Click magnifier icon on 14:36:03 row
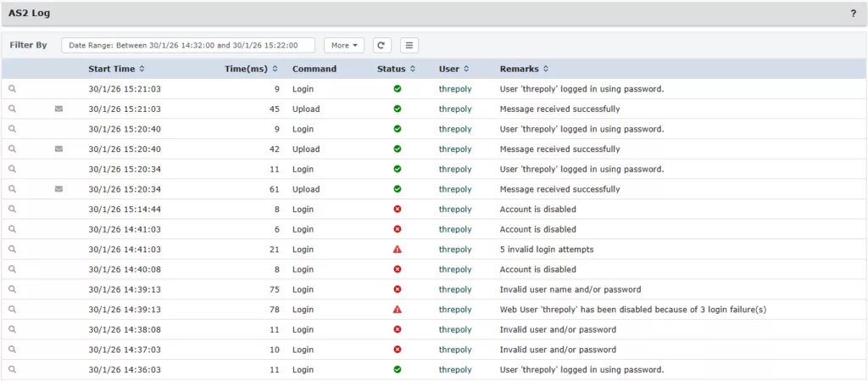Image resolution: width=868 pixels, height=381 pixels. [12, 369]
